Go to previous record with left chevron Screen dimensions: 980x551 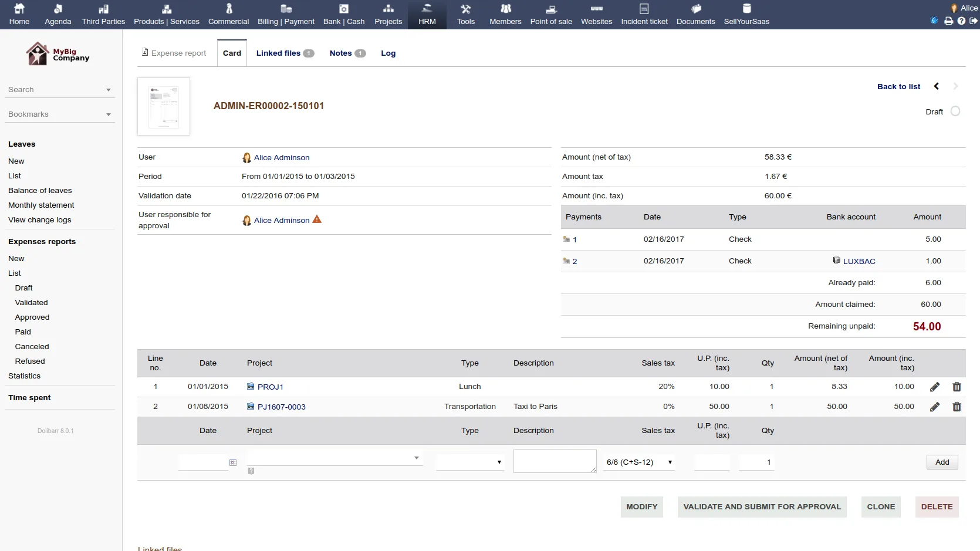pos(937,86)
